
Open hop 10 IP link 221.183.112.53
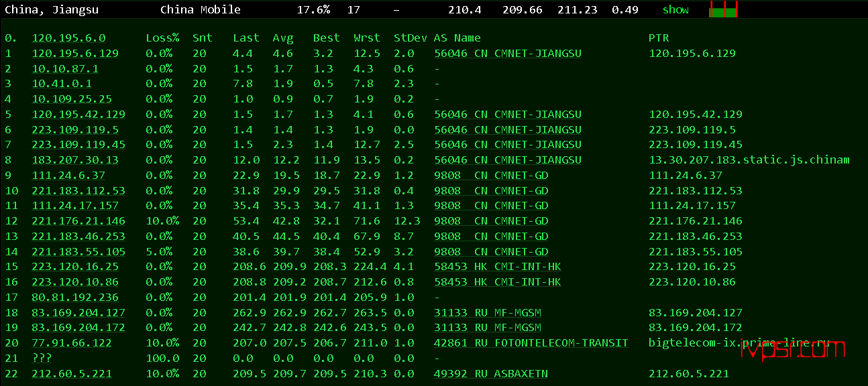78,191
